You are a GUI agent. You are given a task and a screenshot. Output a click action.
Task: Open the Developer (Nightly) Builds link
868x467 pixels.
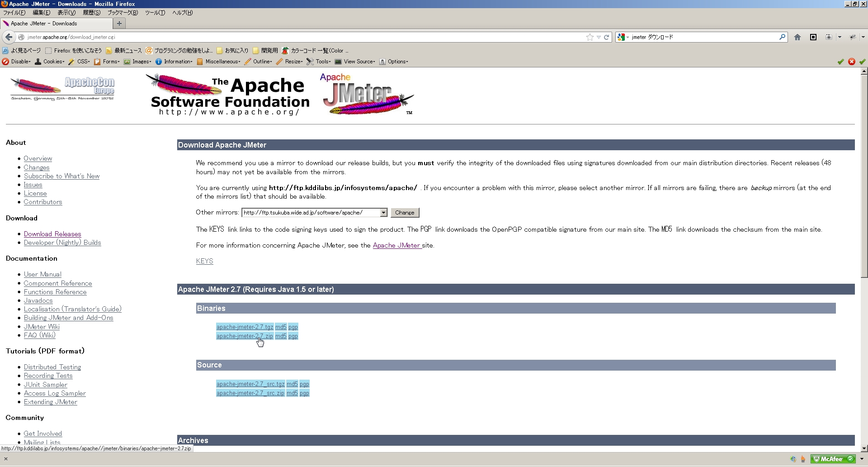(62, 243)
